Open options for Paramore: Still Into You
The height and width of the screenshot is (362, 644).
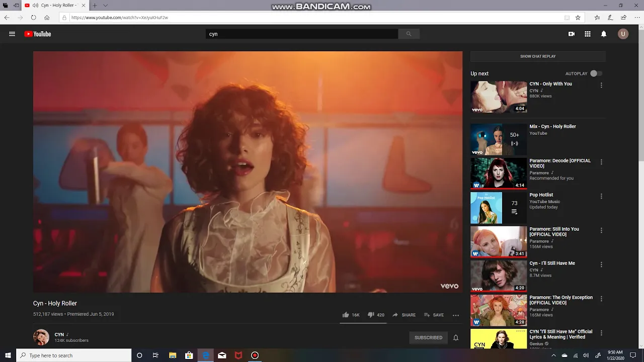601,230
